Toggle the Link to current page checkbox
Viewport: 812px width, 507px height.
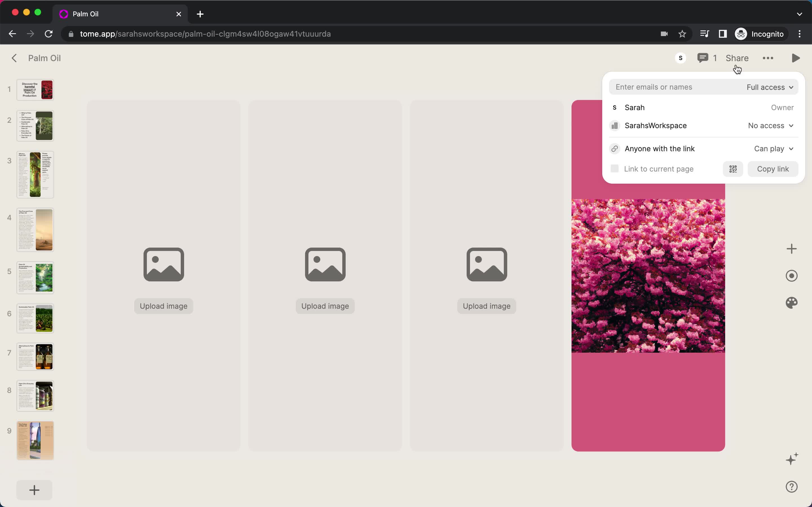point(614,169)
